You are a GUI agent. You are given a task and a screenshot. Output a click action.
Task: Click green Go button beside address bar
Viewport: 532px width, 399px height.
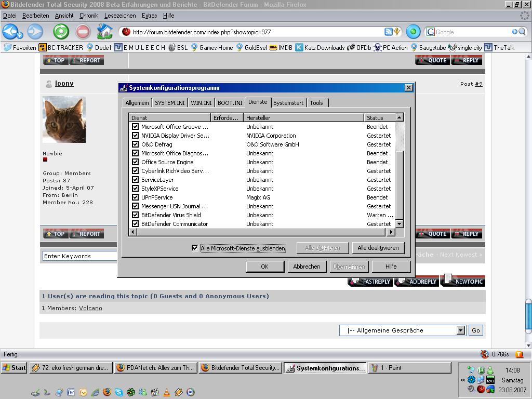(x=413, y=32)
